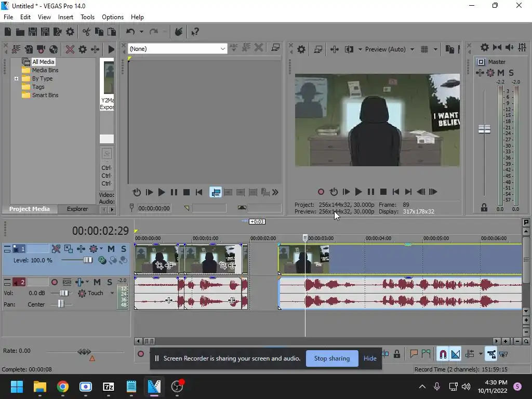Copy selection with the copy toolbar icon
The image size is (532, 399).
[x=99, y=32]
